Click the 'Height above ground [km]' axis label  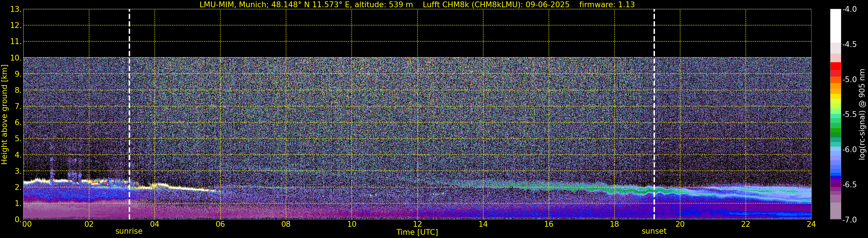pyautogui.click(x=4, y=115)
